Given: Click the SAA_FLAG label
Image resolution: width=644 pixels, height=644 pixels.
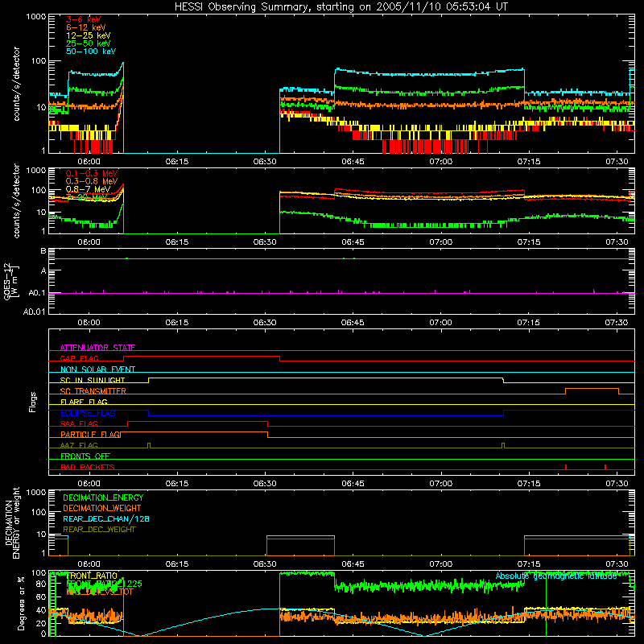Looking at the screenshot, I should click(79, 423).
